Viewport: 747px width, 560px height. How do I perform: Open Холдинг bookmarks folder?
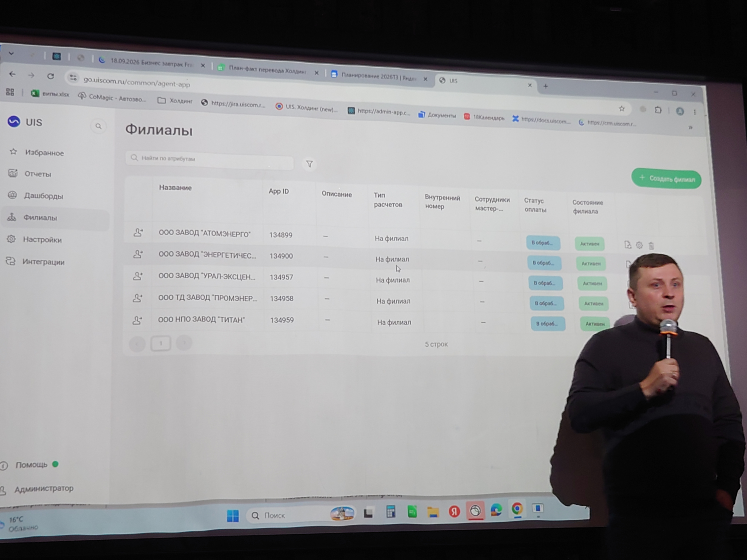(175, 101)
